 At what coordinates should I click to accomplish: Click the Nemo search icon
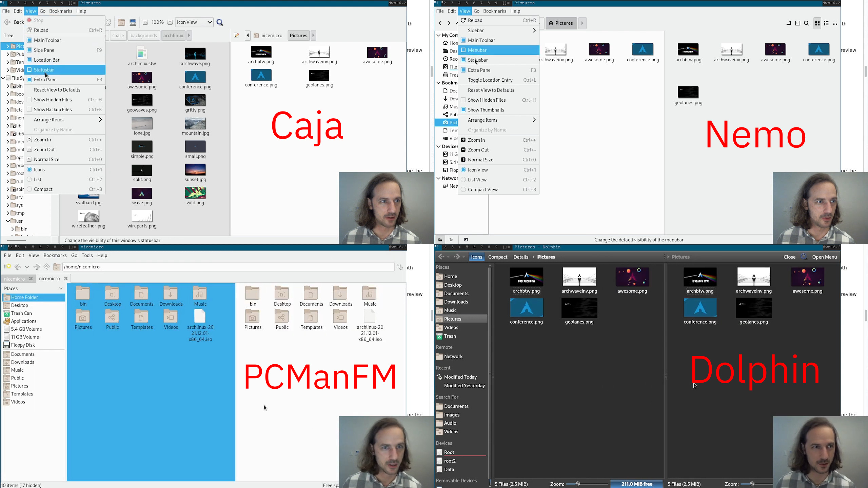[x=807, y=23]
